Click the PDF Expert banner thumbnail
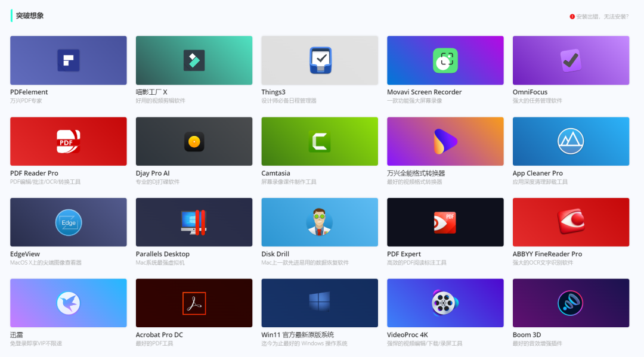The image size is (644, 357). tap(445, 222)
